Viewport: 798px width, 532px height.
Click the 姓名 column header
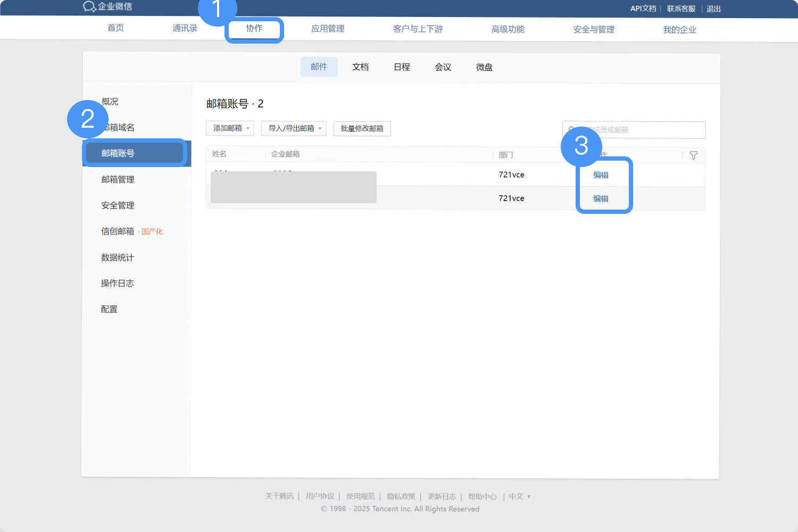219,154
